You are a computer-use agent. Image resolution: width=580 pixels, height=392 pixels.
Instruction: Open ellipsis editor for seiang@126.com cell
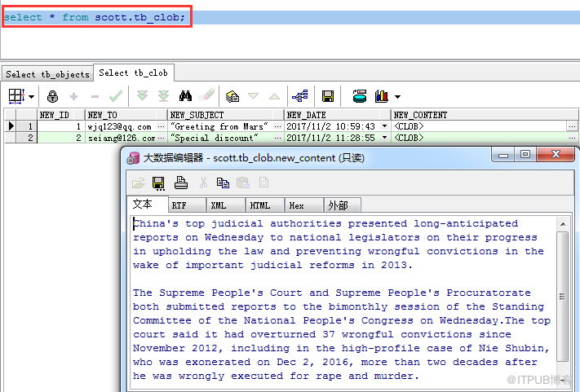161,138
